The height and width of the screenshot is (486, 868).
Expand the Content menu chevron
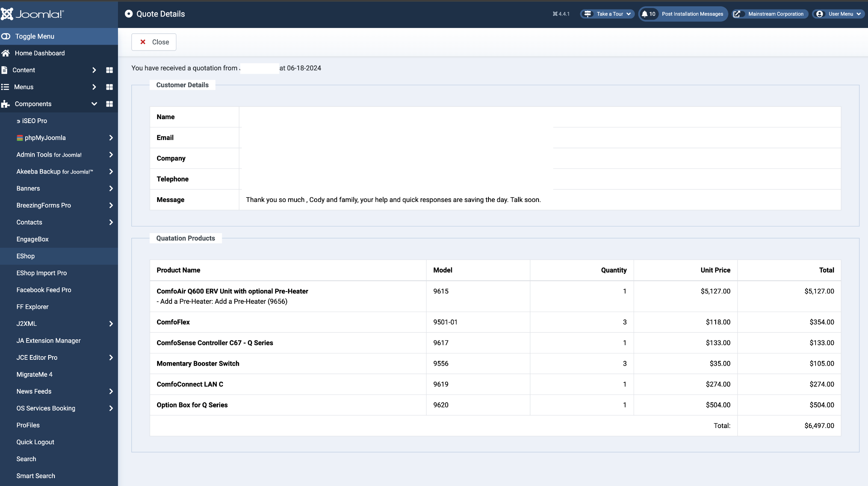point(94,70)
